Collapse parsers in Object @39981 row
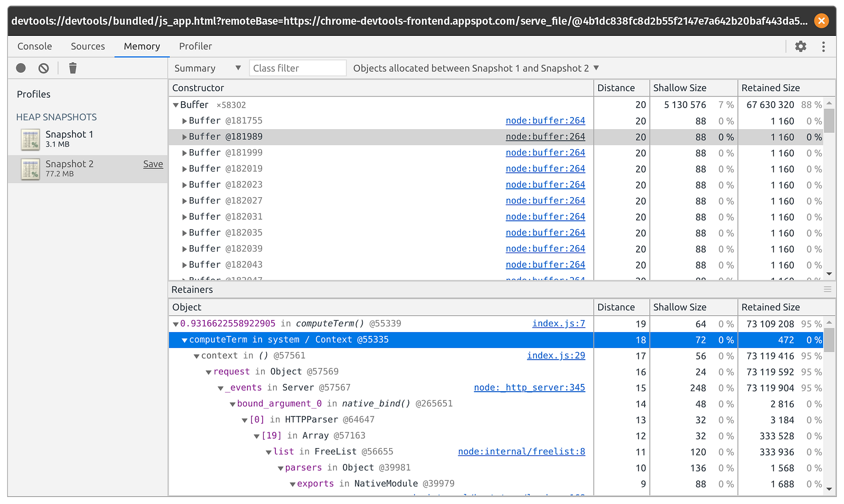The image size is (844, 504). 281,468
